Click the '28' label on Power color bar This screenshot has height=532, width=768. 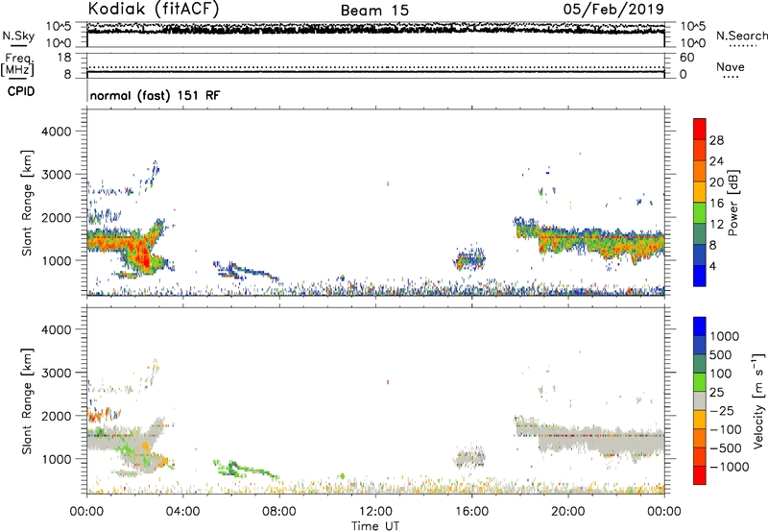[716, 140]
